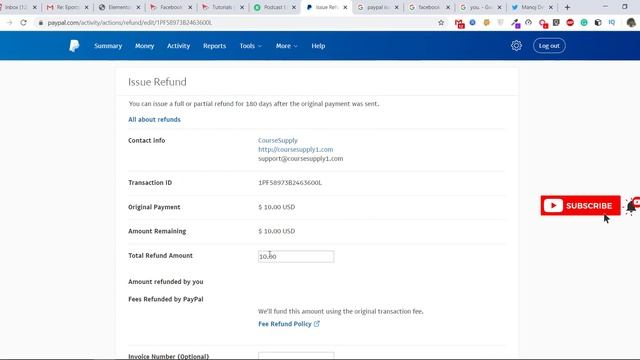
Task: Click the Invoice Number optional field
Action: pyautogui.click(x=296, y=356)
